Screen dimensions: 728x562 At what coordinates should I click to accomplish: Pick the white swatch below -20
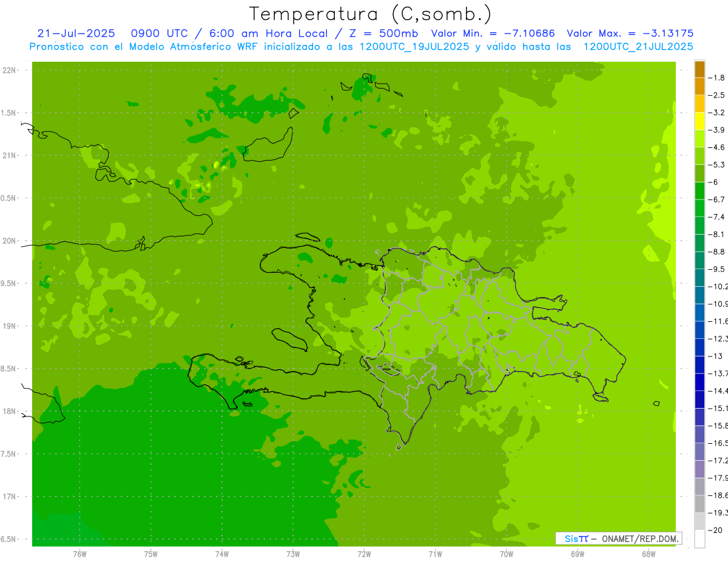[699, 538]
